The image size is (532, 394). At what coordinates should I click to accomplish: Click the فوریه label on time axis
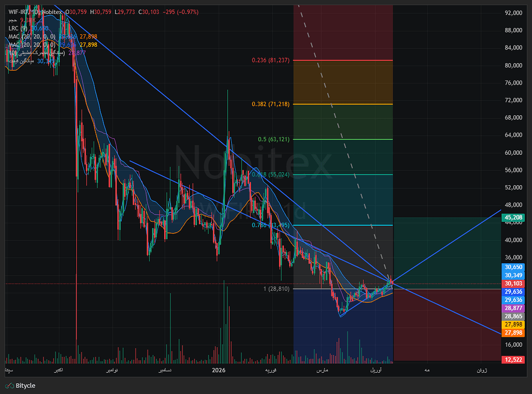tap(271, 370)
